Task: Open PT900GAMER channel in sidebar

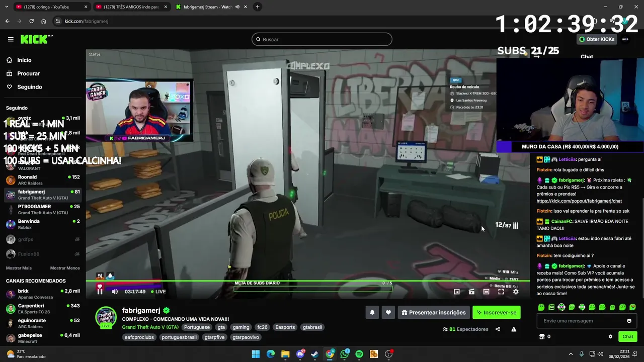Action: point(43,209)
